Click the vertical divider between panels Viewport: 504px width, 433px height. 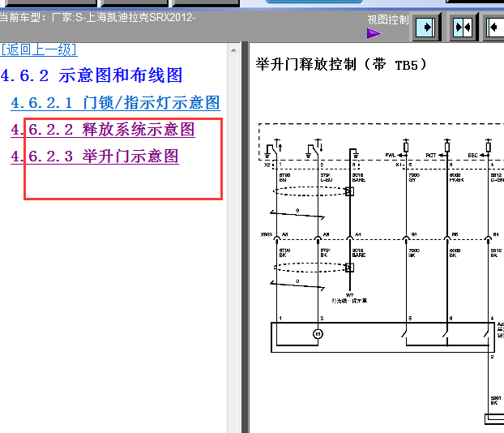(x=245, y=238)
